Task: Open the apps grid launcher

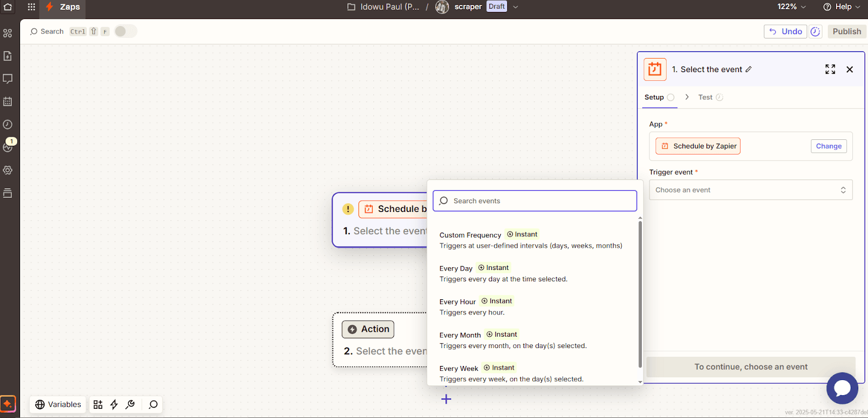Action: [31, 7]
